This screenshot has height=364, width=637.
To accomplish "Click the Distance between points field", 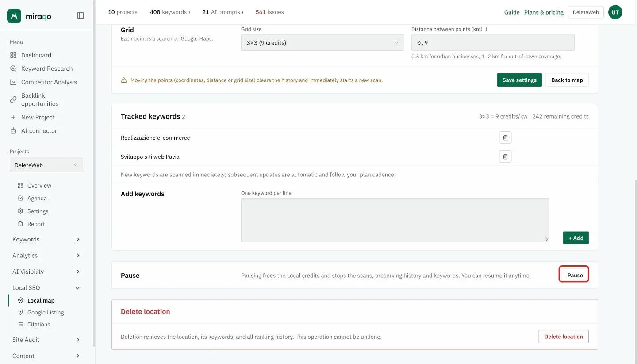I will 493,42.
